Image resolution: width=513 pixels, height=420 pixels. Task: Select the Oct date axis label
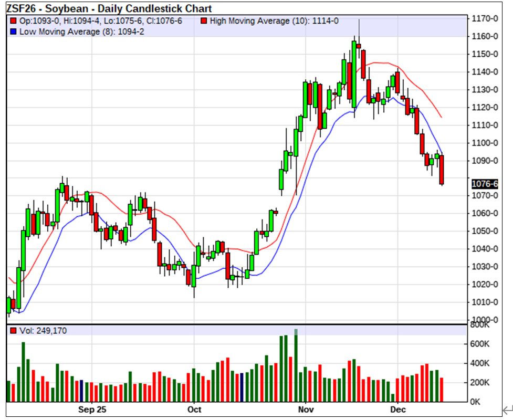pyautogui.click(x=194, y=408)
